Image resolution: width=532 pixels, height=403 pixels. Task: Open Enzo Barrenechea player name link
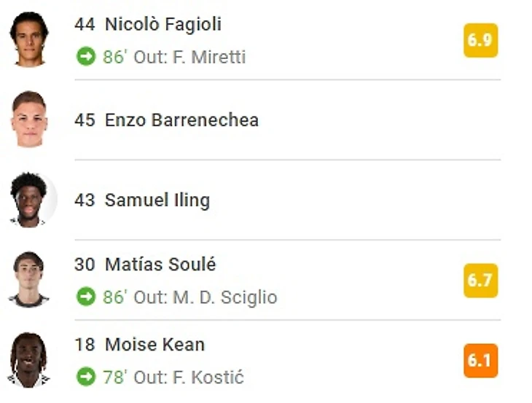click(x=181, y=120)
